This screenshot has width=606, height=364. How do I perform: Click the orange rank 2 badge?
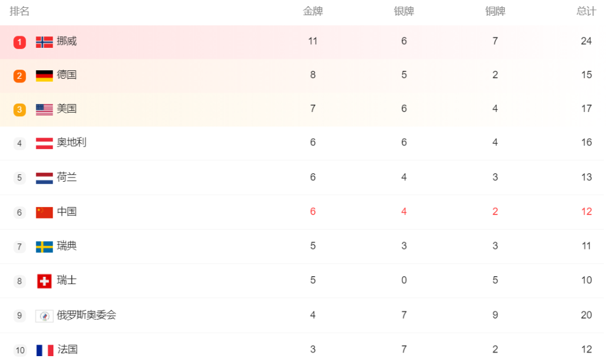coord(20,76)
